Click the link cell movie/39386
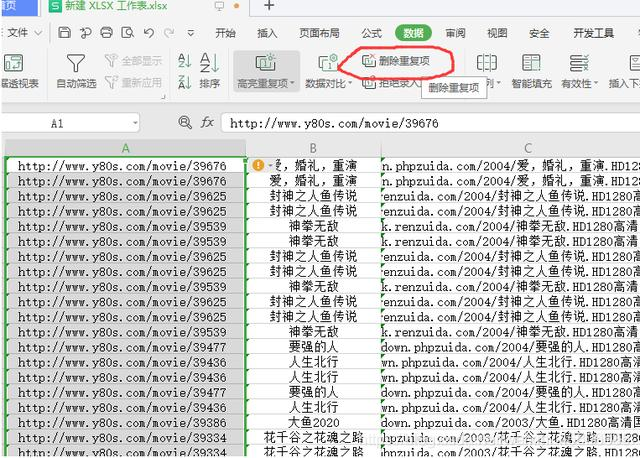640x458 pixels. (126, 422)
